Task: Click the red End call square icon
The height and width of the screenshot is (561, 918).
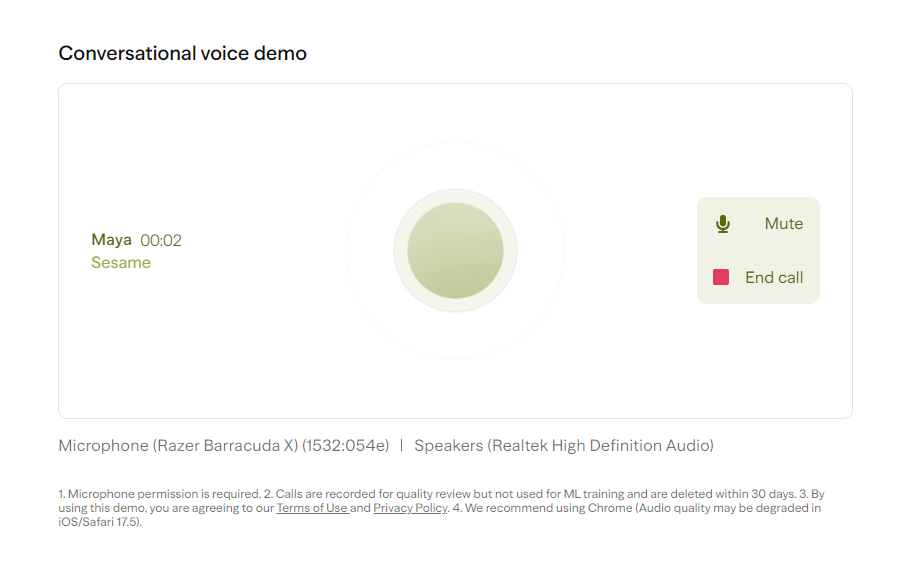Action: click(x=721, y=277)
